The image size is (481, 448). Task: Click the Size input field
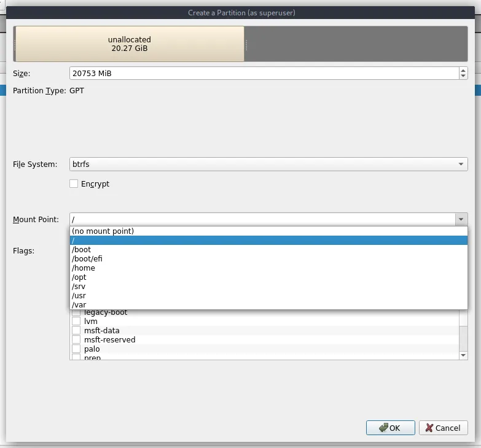coord(264,73)
